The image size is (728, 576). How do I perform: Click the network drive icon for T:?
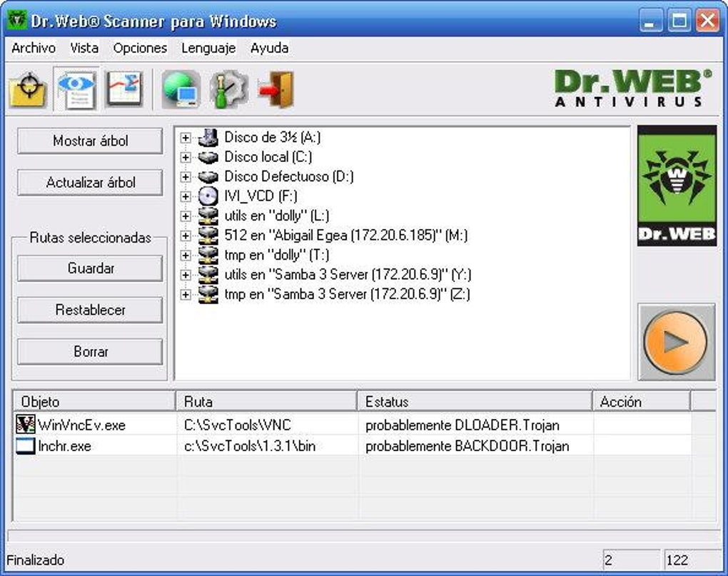(208, 256)
